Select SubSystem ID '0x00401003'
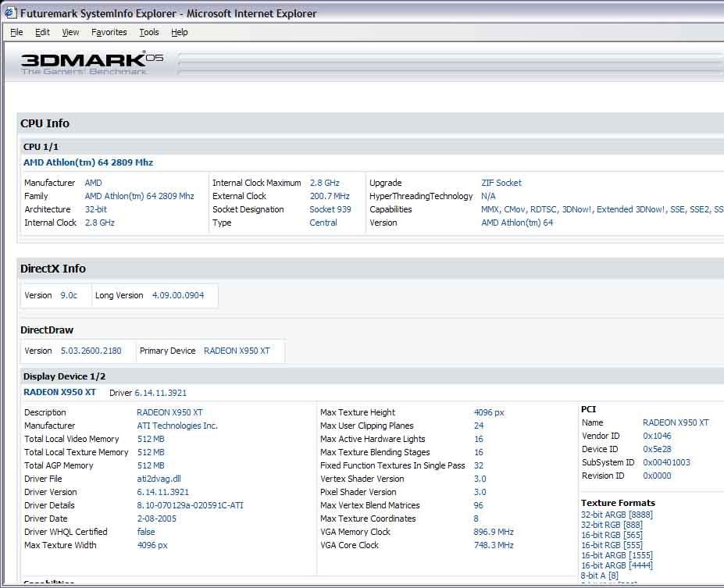This screenshot has height=588, width=724. pyautogui.click(x=667, y=462)
